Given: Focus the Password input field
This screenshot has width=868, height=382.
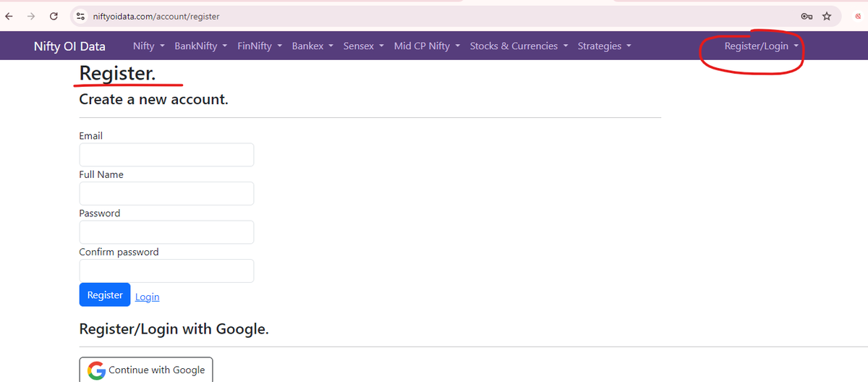Looking at the screenshot, I should click(x=166, y=232).
